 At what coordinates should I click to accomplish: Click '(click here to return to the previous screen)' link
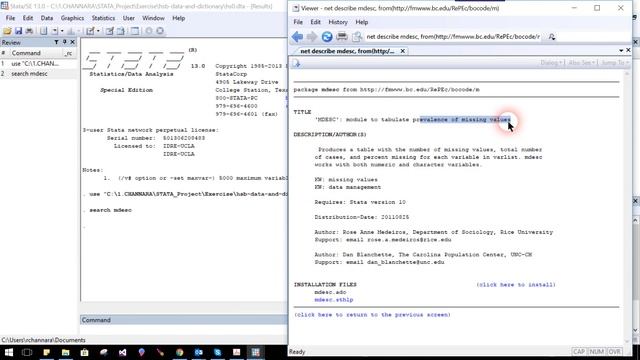click(372, 315)
